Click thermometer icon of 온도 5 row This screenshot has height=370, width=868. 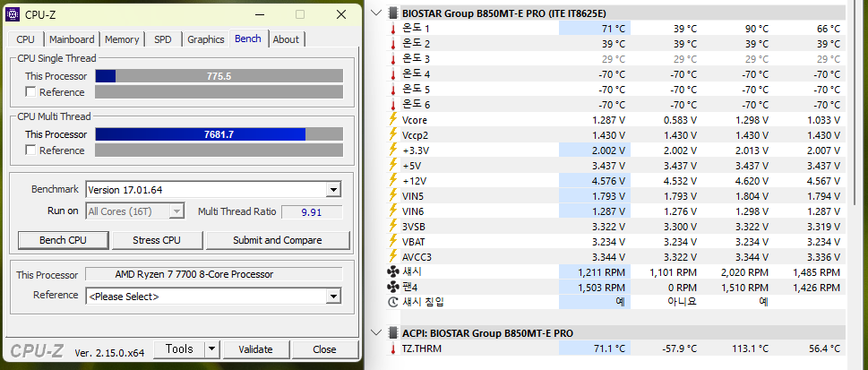(393, 90)
